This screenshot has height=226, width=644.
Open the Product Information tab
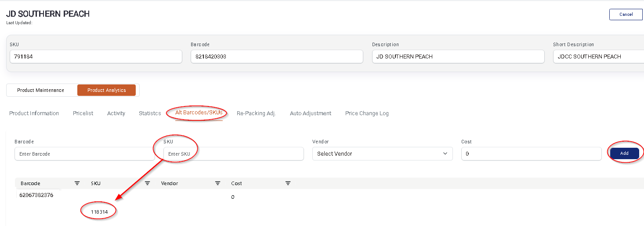tap(34, 113)
